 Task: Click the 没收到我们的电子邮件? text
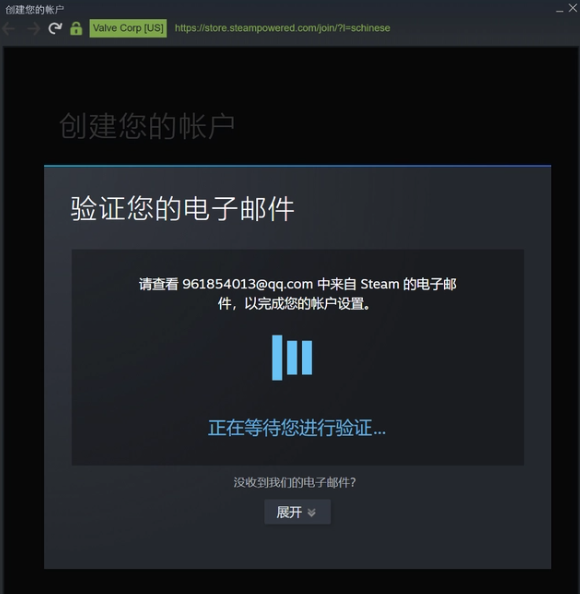point(295,482)
